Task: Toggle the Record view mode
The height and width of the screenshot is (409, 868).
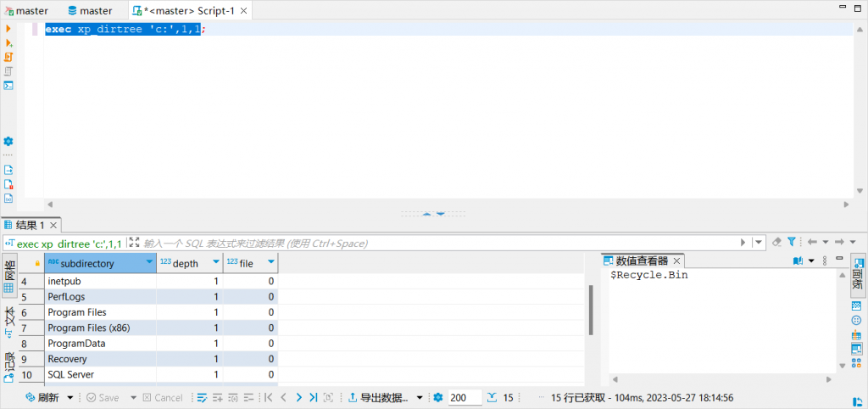Action: tap(9, 365)
